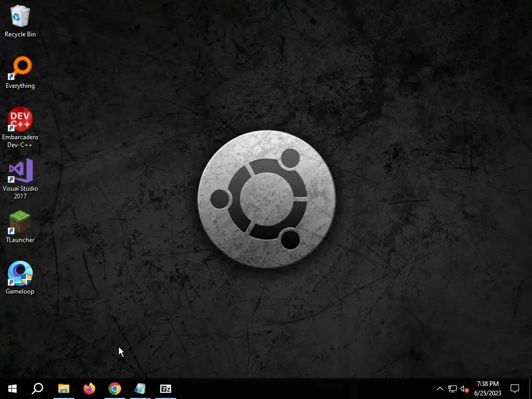Click the 'Recycle Bin' label text
532x399 pixels.
[20, 34]
